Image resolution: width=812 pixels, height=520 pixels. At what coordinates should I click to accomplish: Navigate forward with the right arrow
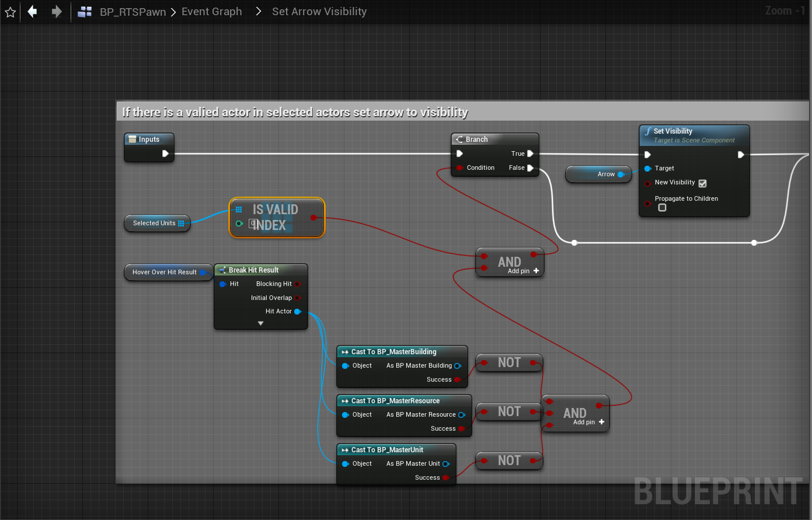pyautogui.click(x=57, y=12)
